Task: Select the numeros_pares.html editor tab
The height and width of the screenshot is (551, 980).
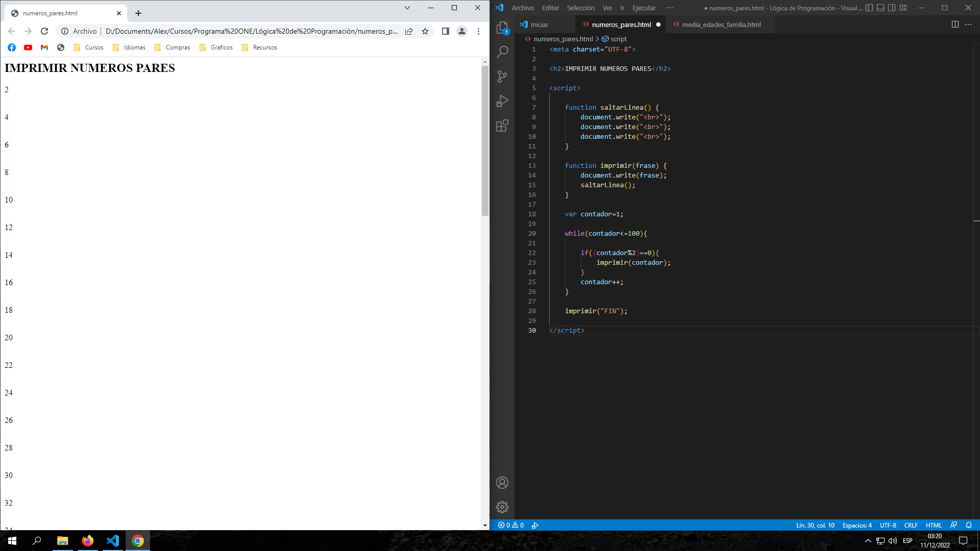Action: (621, 24)
